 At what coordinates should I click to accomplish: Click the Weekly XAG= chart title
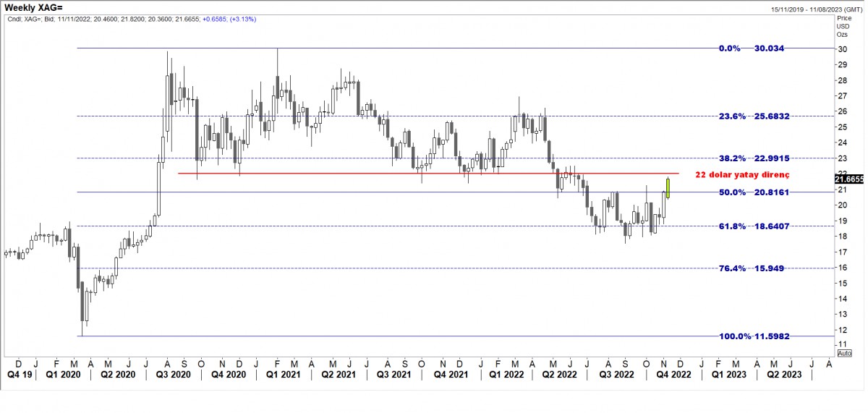35,7
